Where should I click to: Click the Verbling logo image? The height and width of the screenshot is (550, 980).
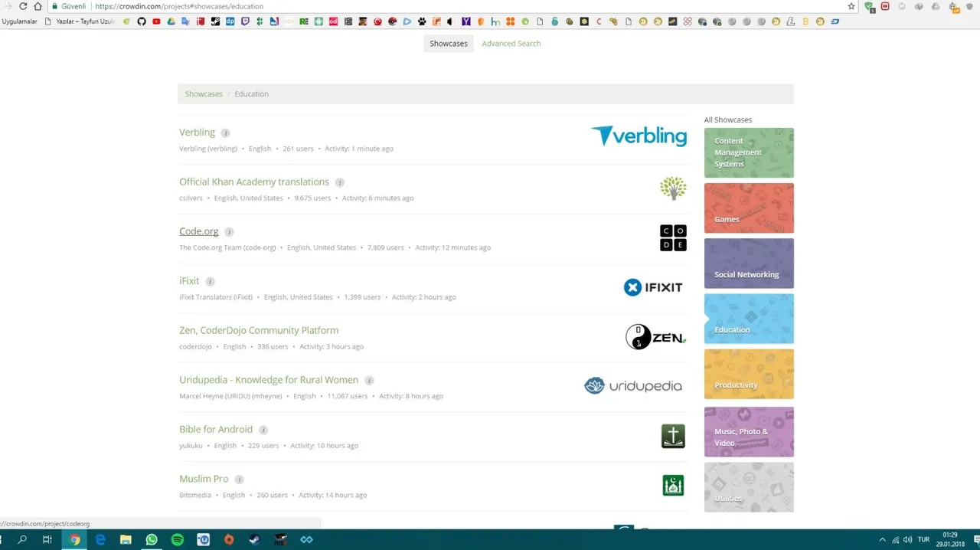(639, 136)
